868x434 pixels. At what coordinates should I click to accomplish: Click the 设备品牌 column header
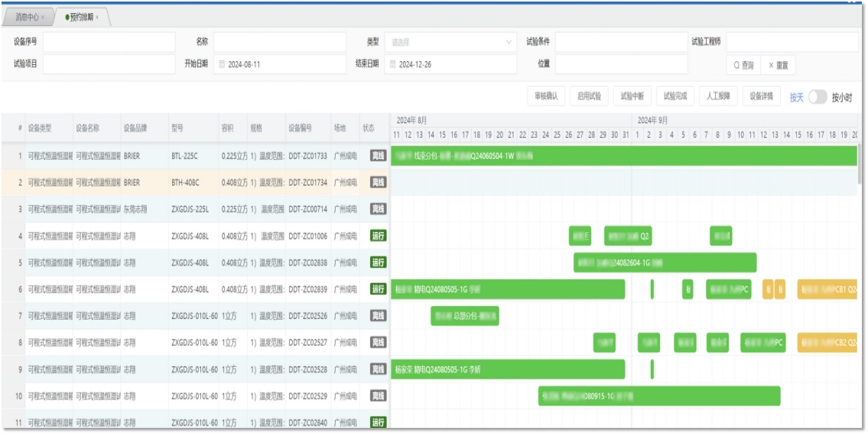[x=144, y=128]
